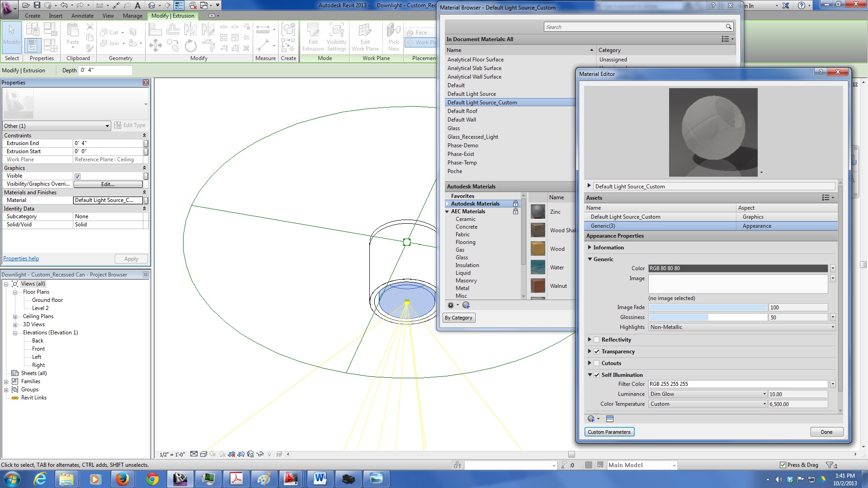This screenshot has width=868, height=488.
Task: Open the Luminance Dim Glow dropdown
Action: (708, 394)
